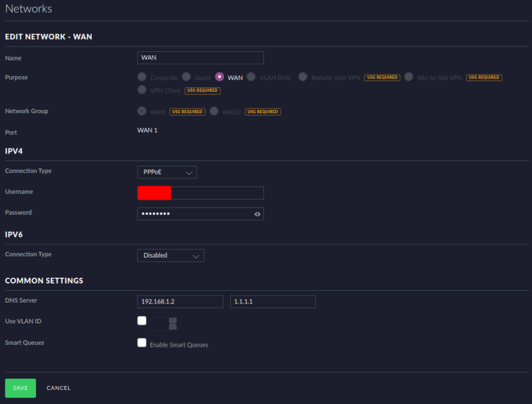Open IPv4 Connection Type PPPoE dropdown
Screen dimensions: 532x404
167,172
